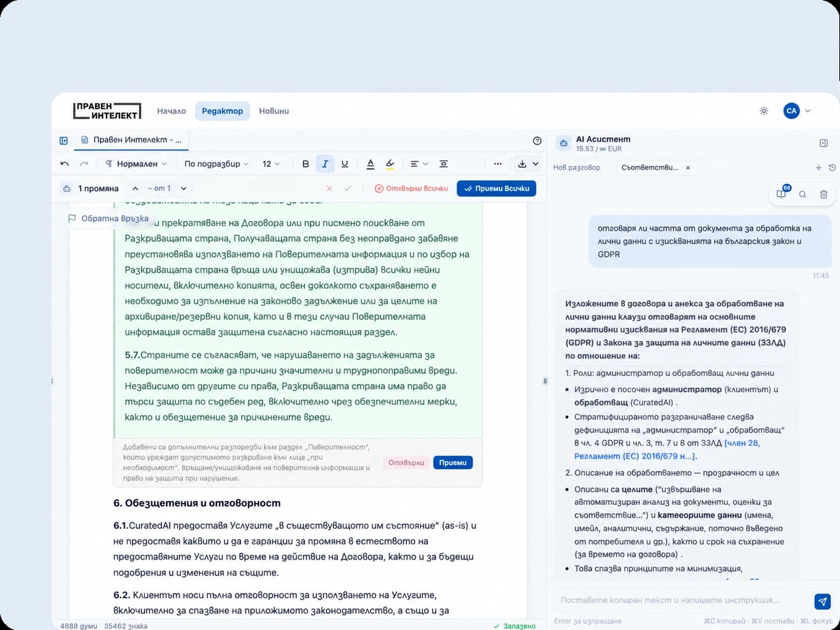The width and height of the screenshot is (840, 630).
Task: Open the Новини navigation tab
Action: pyautogui.click(x=274, y=111)
